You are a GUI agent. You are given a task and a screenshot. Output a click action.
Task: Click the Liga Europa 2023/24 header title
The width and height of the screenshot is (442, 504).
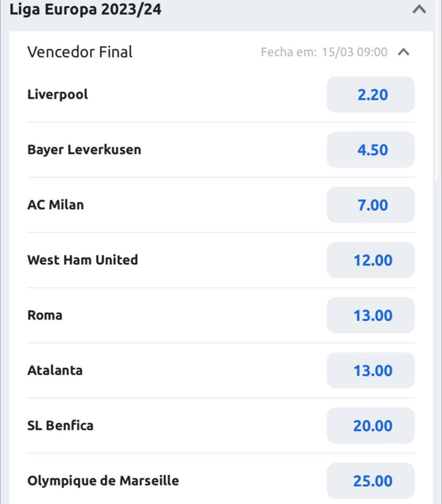(86, 9)
